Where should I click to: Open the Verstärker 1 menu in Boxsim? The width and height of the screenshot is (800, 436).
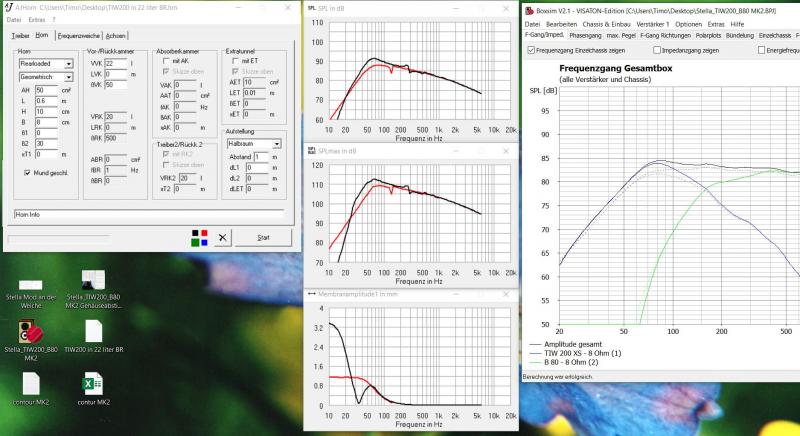pyautogui.click(x=653, y=24)
